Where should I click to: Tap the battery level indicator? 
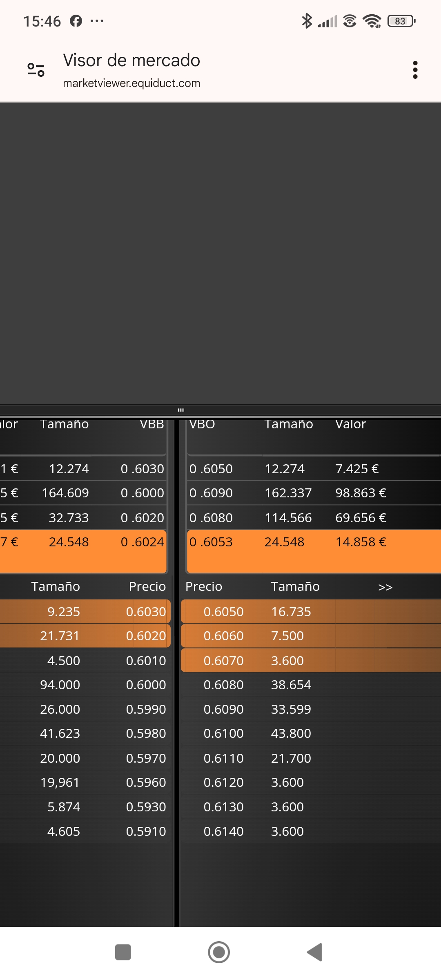coord(401,21)
